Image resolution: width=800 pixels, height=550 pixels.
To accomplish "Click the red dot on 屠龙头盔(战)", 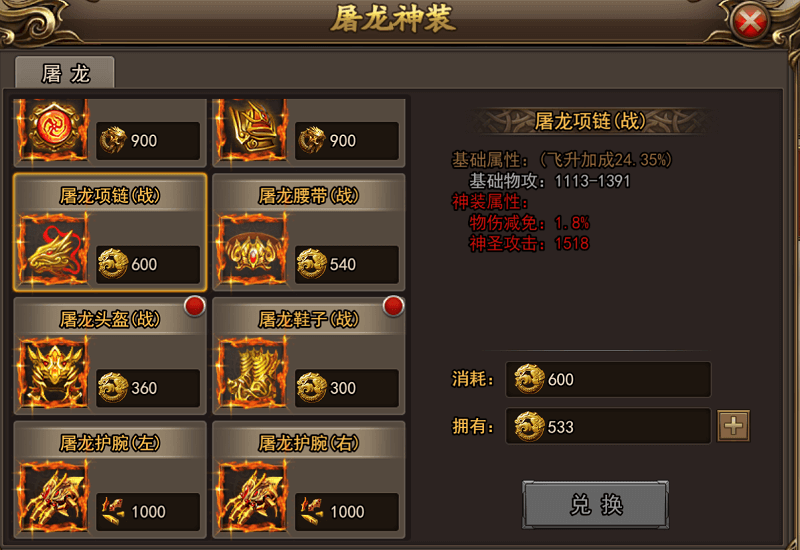I will [194, 306].
